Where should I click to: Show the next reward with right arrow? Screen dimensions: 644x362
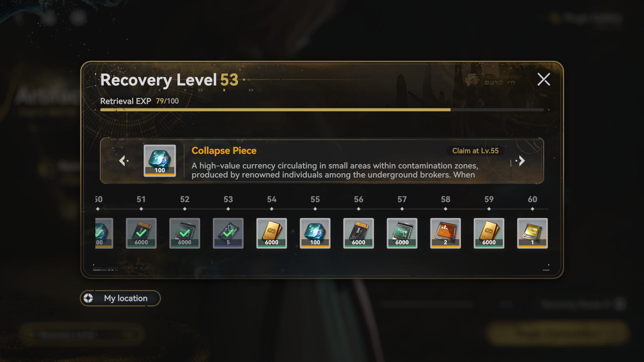tap(521, 161)
